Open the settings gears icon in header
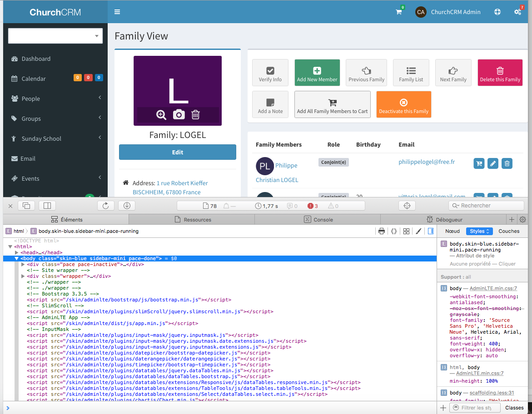This screenshot has height=414, width=532. 518,12
